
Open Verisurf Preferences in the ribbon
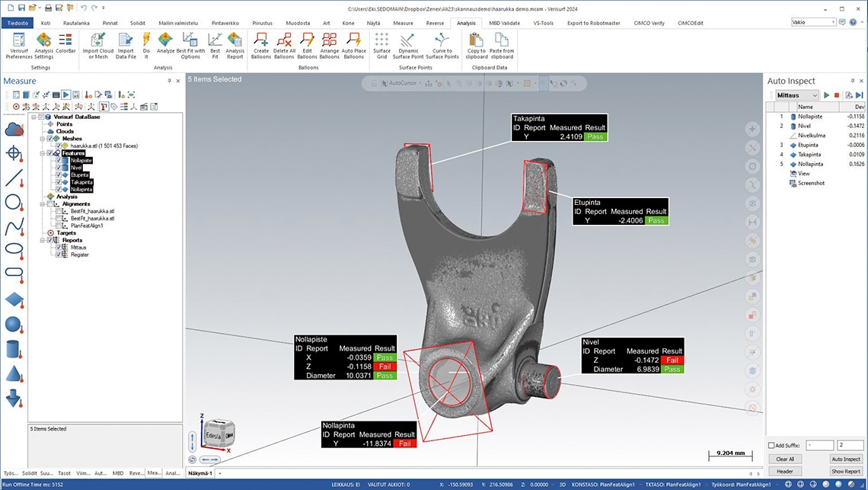click(19, 46)
